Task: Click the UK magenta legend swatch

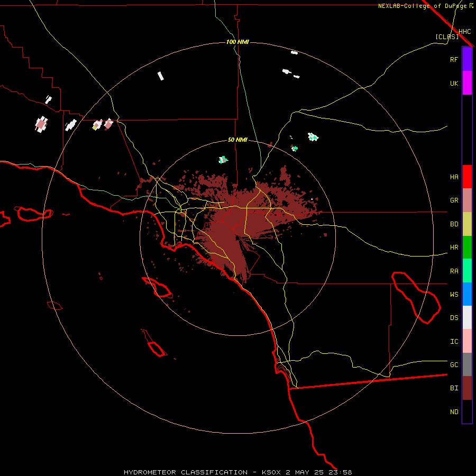Action: (467, 83)
